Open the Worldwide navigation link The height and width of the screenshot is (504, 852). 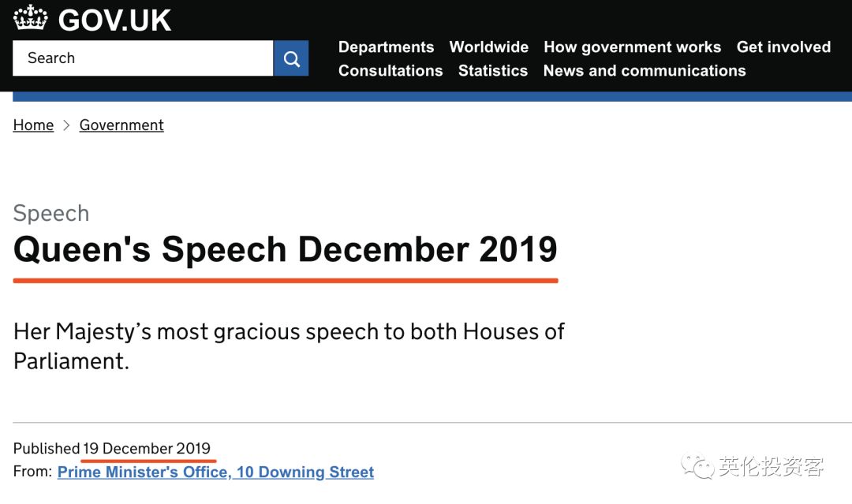point(488,47)
